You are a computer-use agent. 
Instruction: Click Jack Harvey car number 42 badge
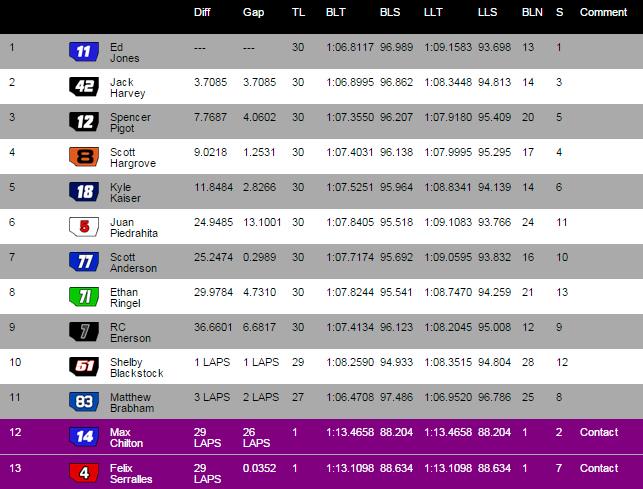click(x=84, y=87)
